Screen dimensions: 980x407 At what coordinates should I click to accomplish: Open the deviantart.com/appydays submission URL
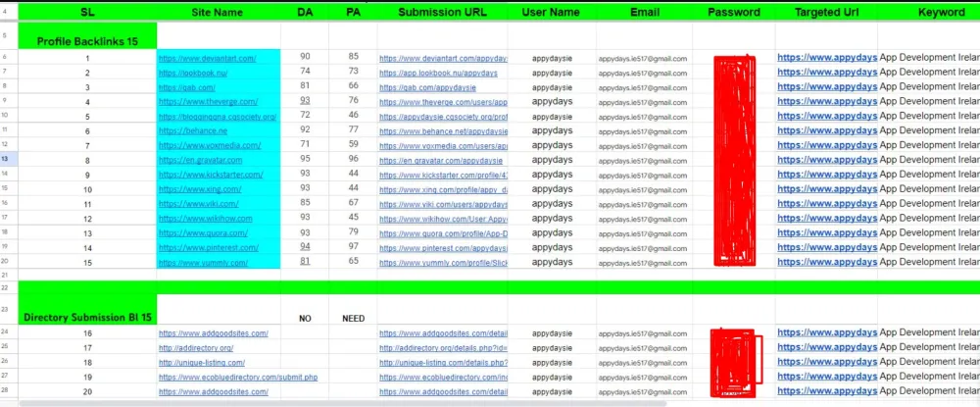[443, 59]
